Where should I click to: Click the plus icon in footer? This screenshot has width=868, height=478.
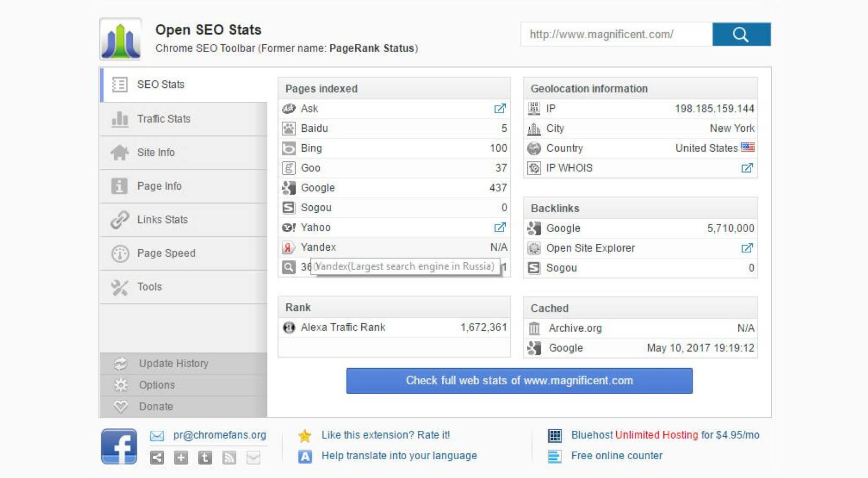click(x=181, y=458)
